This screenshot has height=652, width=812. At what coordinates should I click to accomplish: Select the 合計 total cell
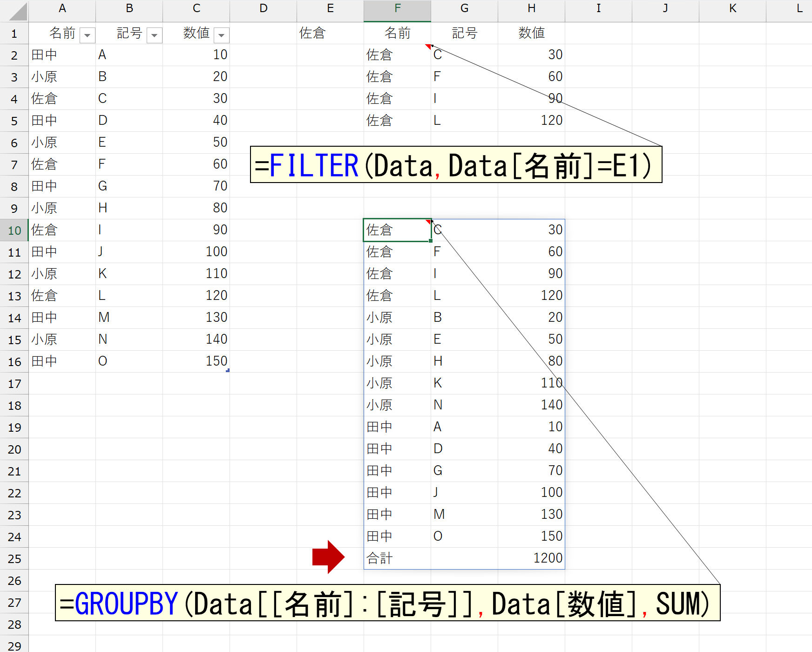click(397, 558)
